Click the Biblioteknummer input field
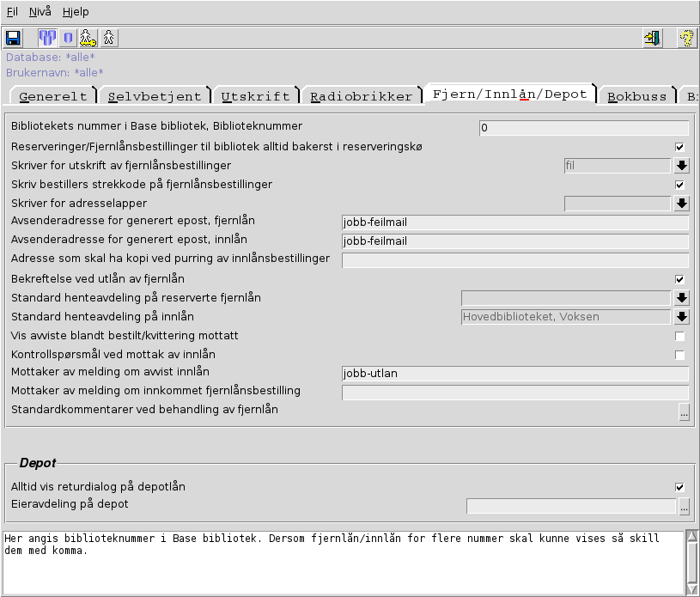Image resolution: width=700 pixels, height=597 pixels. (583, 128)
